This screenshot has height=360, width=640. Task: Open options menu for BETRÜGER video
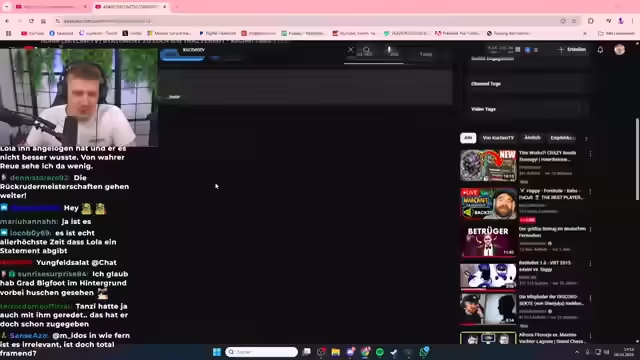click(x=590, y=230)
